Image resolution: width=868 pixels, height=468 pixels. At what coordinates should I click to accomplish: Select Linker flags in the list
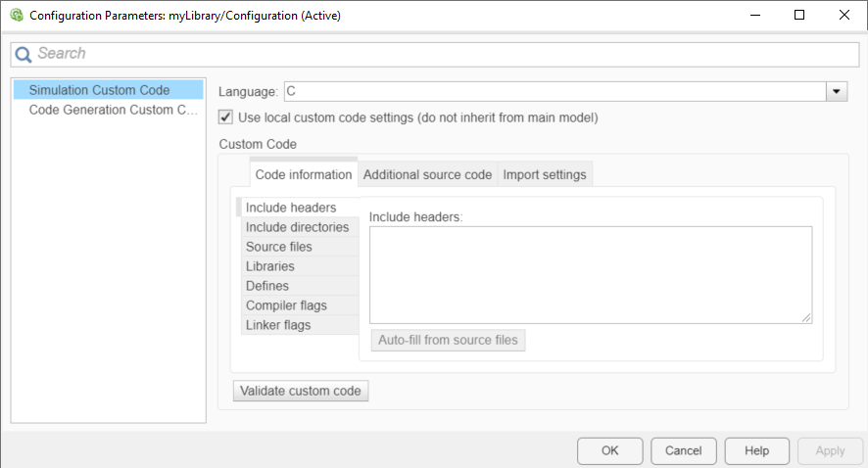278,325
